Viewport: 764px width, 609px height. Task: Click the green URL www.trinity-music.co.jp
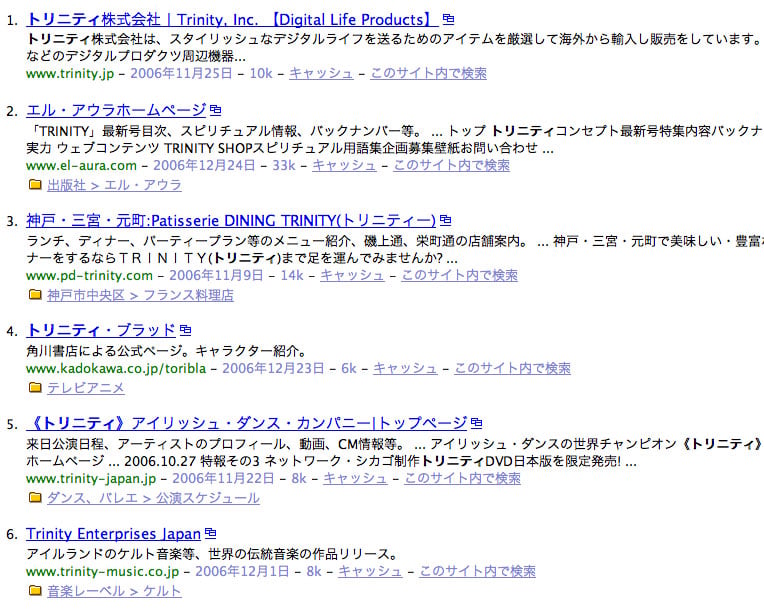103,571
